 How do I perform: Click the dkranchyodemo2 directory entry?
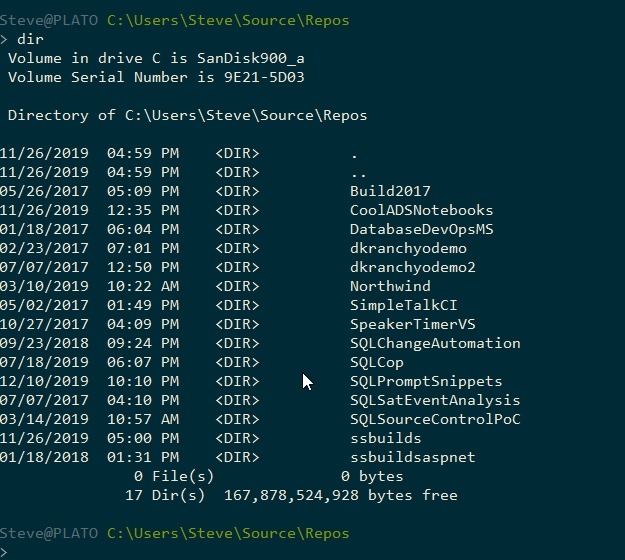click(412, 267)
